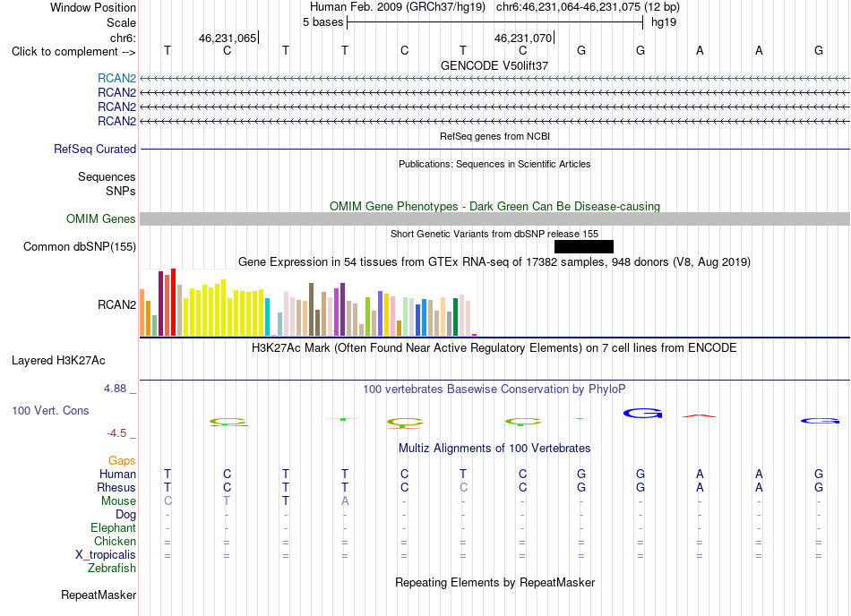Image resolution: width=851 pixels, height=616 pixels.
Task: Open the RefSeq Curated track label
Action: coord(94,150)
